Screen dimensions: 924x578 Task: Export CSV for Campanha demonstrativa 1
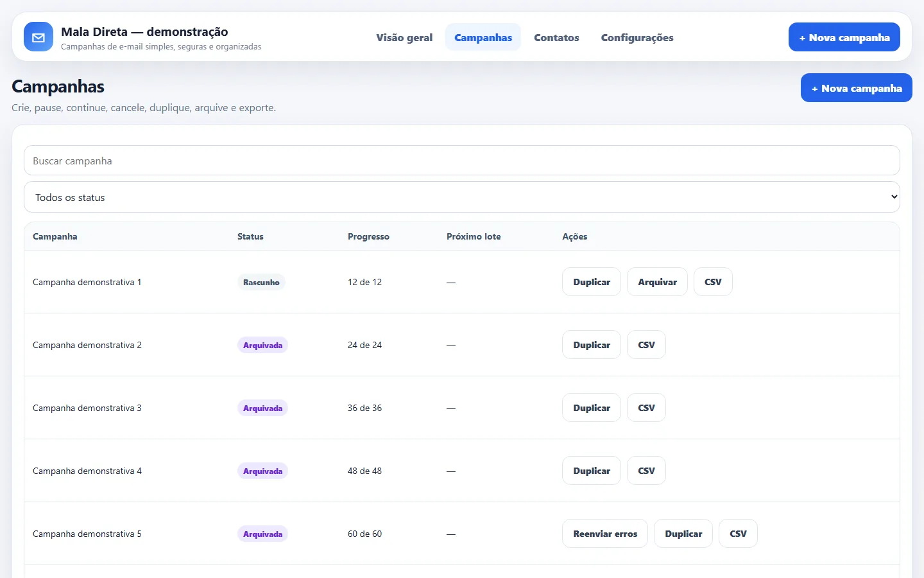coord(713,282)
